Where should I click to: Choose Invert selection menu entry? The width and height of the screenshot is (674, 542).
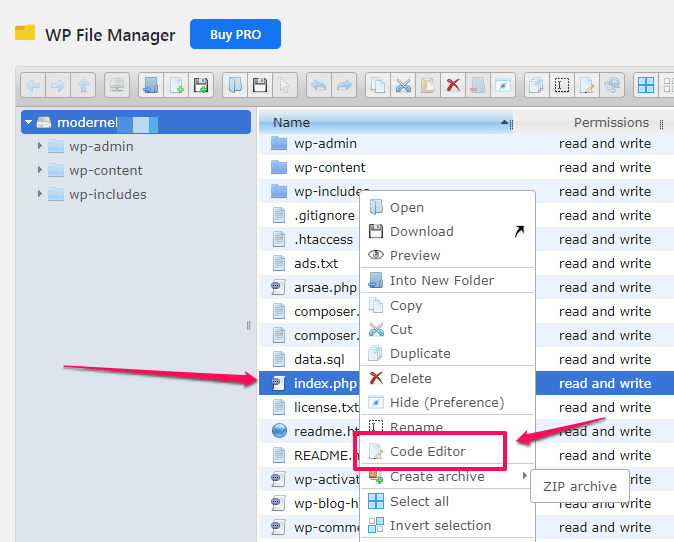pyautogui.click(x=447, y=525)
